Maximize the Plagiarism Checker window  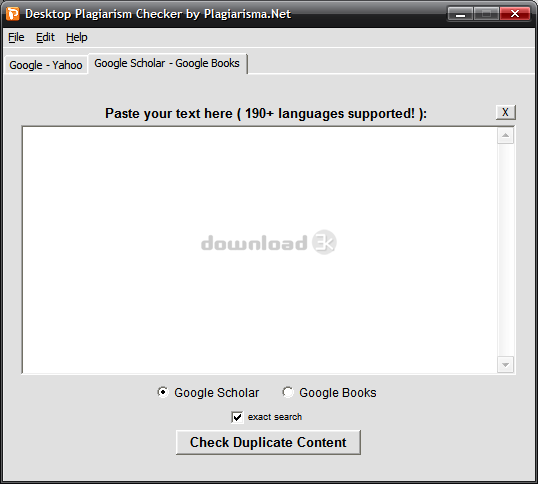(487, 14)
